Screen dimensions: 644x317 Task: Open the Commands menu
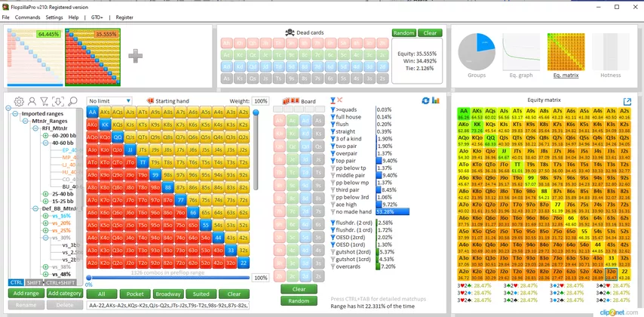coord(28,17)
